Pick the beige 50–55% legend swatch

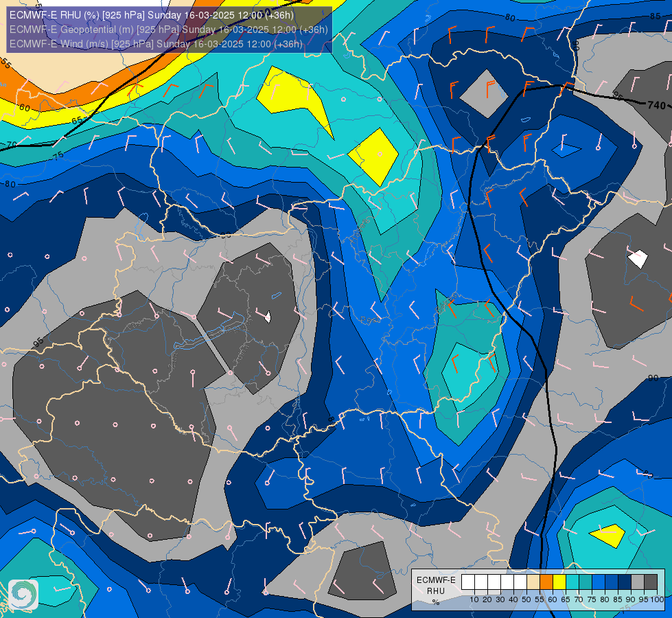533,582
